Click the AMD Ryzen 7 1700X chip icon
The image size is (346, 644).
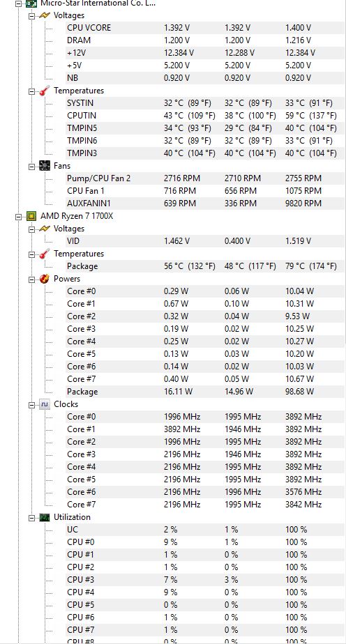pyautogui.click(x=31, y=216)
